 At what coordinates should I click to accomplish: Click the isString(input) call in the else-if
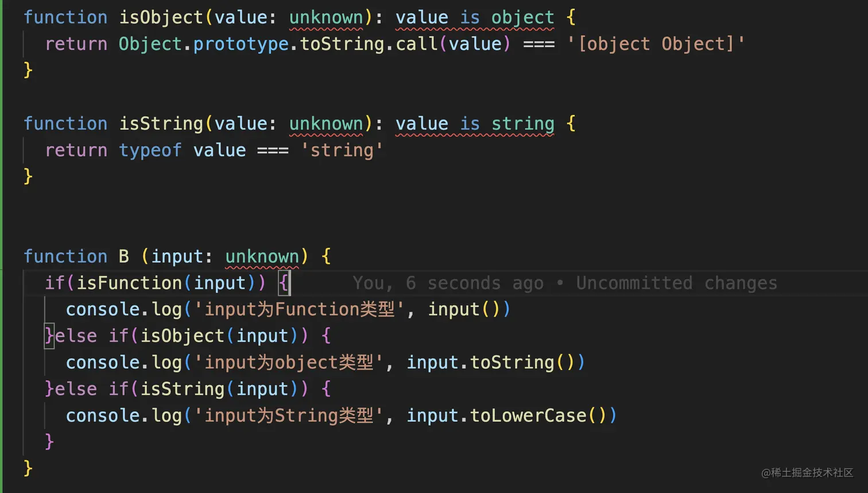[x=183, y=389]
